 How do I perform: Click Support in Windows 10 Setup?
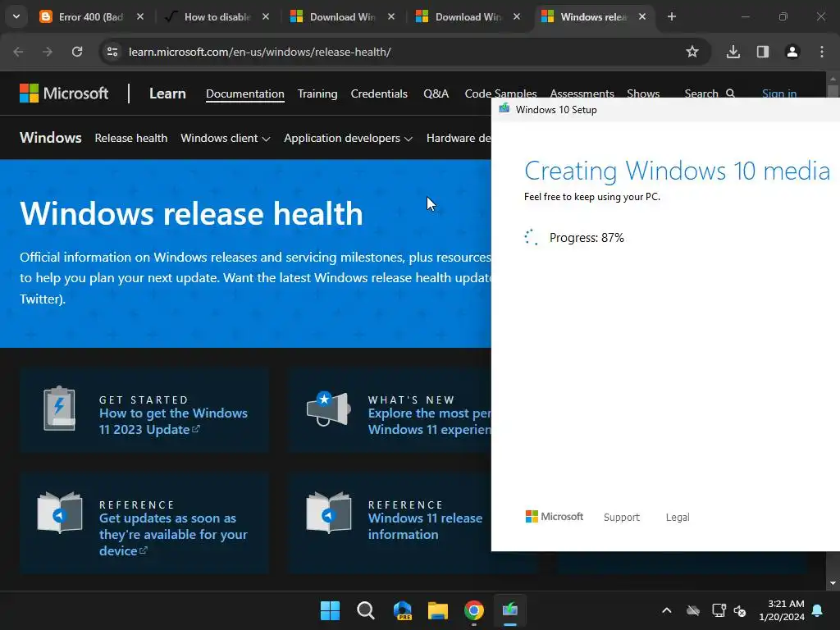click(x=622, y=517)
